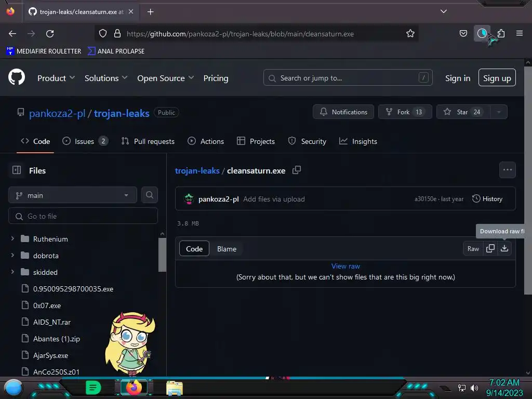
Task: Open the Issues tab
Action: (x=85, y=141)
